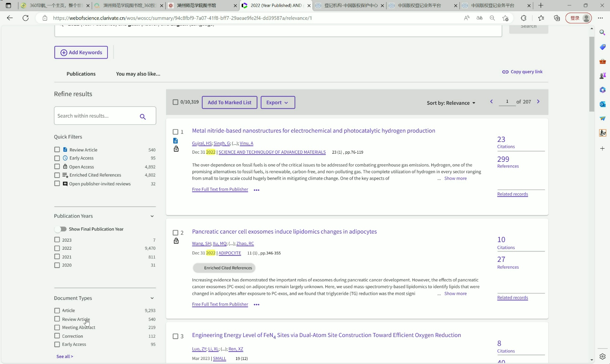Switch to You may also like tab
Screen dimensions: 610x364
pos(138,74)
